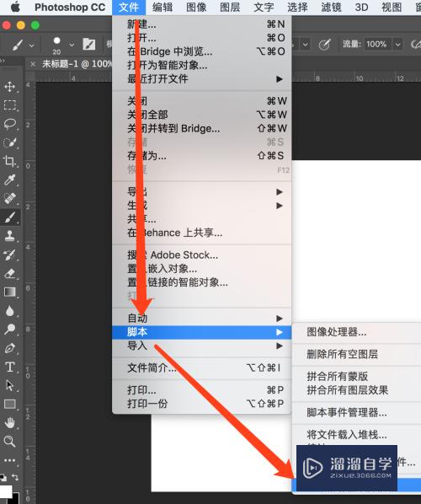The width and height of the screenshot is (421, 504).
Task: Select the Crop tool
Action: click(9, 161)
